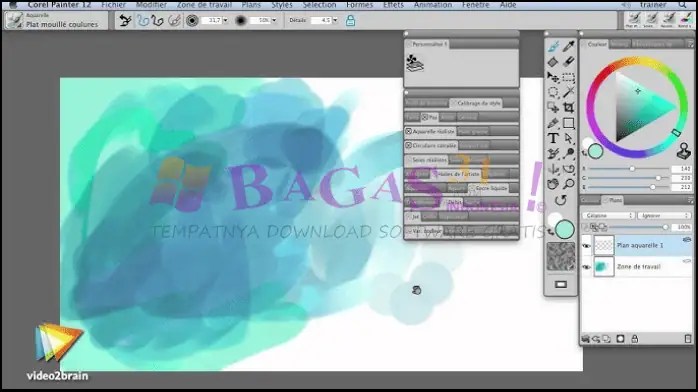Select the Pen tool
This screenshot has width=698, height=392.
point(553,123)
